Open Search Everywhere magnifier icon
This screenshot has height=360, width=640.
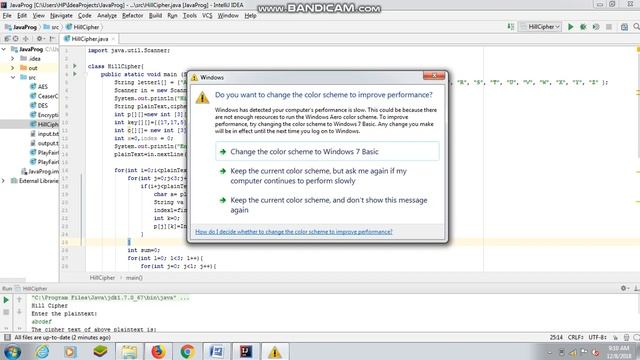[636, 27]
